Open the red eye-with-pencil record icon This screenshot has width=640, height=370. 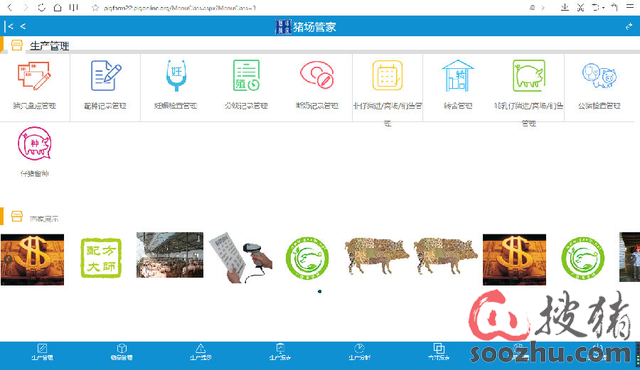317,75
